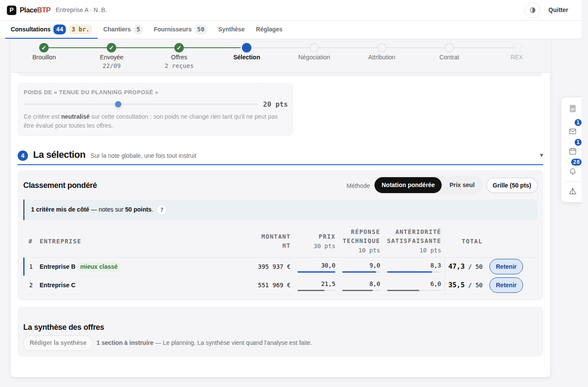
Task: Go to the Offres step marker
Action: pyautogui.click(x=179, y=48)
